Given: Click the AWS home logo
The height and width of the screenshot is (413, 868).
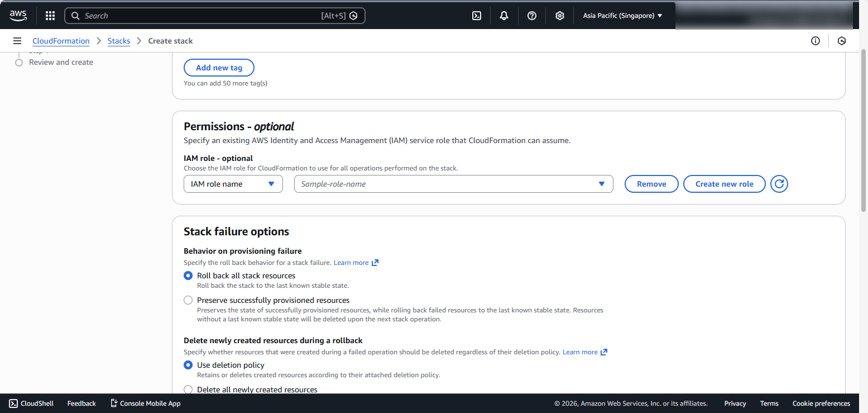Looking at the screenshot, I should tap(18, 15).
